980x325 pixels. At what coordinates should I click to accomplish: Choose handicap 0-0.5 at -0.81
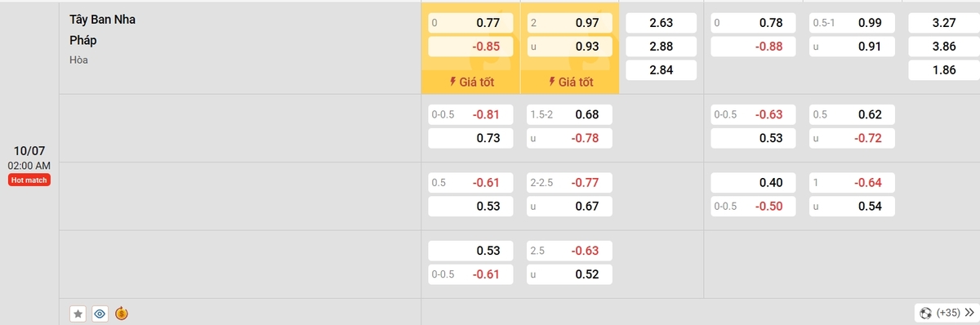471,114
